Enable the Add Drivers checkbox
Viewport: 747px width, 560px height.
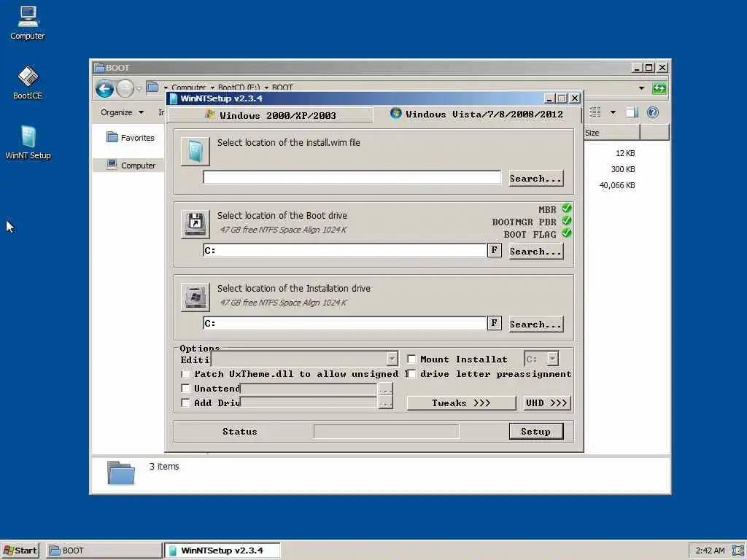click(x=186, y=402)
